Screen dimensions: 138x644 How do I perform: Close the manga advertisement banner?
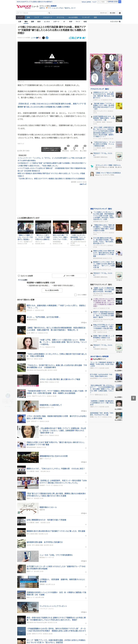point(121,55)
